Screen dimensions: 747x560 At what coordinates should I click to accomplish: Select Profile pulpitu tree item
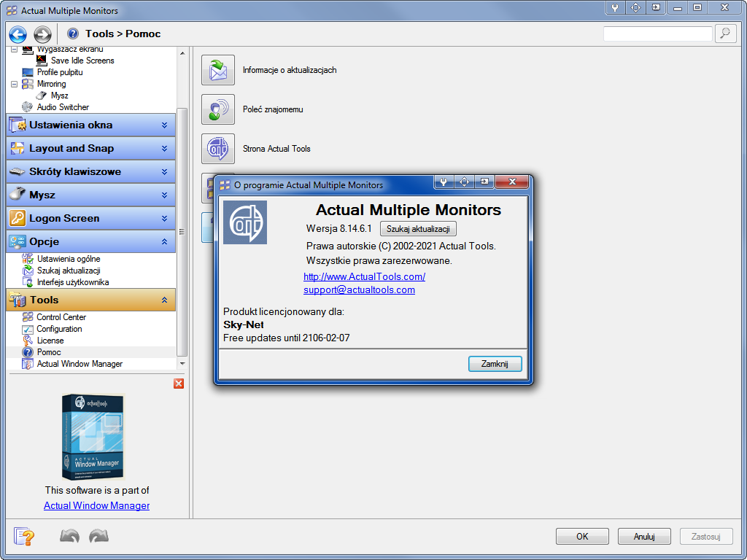coord(60,72)
